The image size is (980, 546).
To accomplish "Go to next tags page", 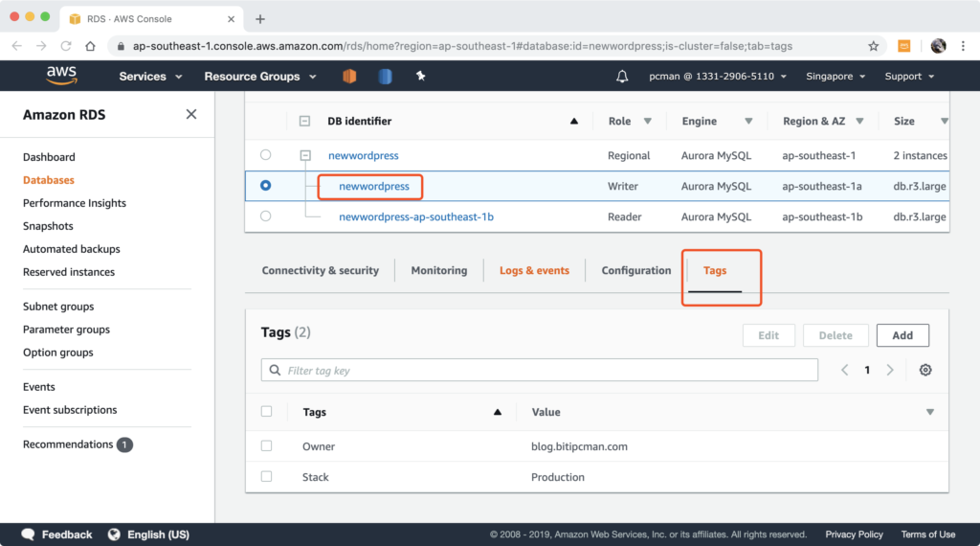I will point(890,370).
